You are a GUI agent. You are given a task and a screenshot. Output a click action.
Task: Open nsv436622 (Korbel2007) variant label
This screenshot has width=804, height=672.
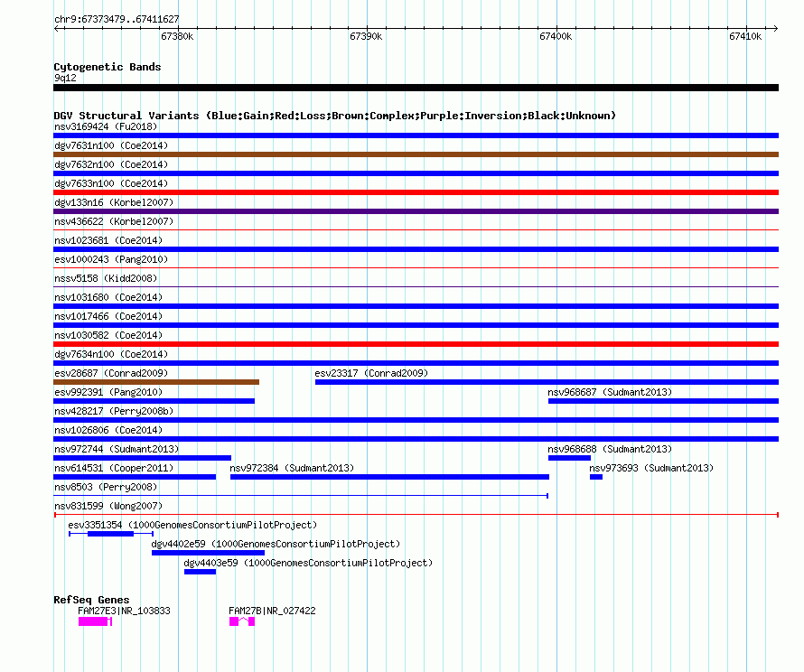click(114, 221)
